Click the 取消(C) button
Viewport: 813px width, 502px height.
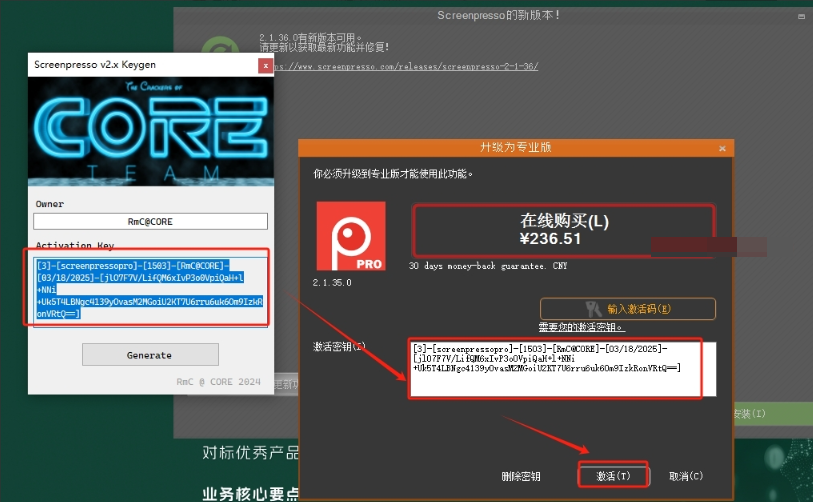[685, 476]
